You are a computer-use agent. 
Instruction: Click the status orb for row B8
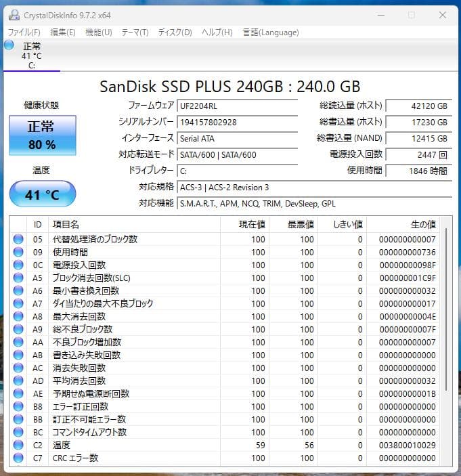point(18,406)
